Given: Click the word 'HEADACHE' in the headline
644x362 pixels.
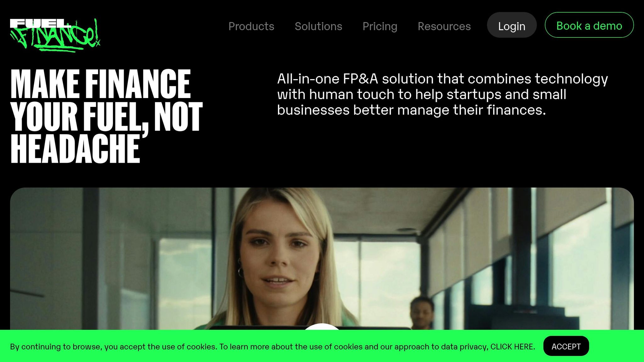Looking at the screenshot, I should [x=75, y=148].
